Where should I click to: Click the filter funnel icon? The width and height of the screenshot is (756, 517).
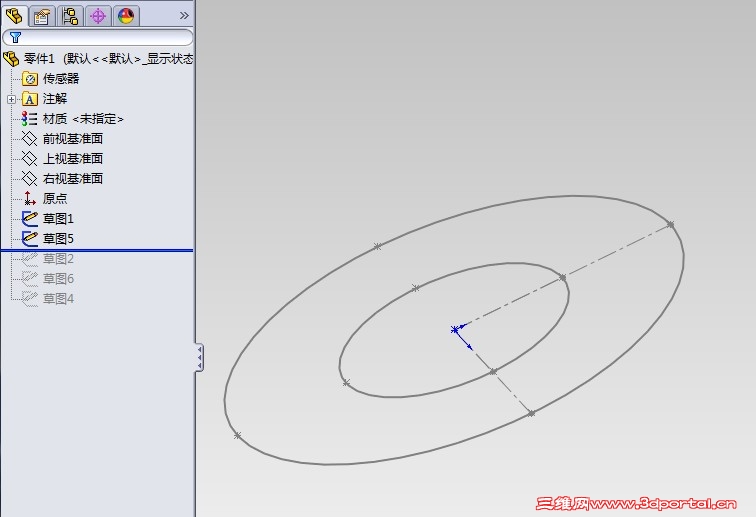pyautogui.click(x=15, y=37)
